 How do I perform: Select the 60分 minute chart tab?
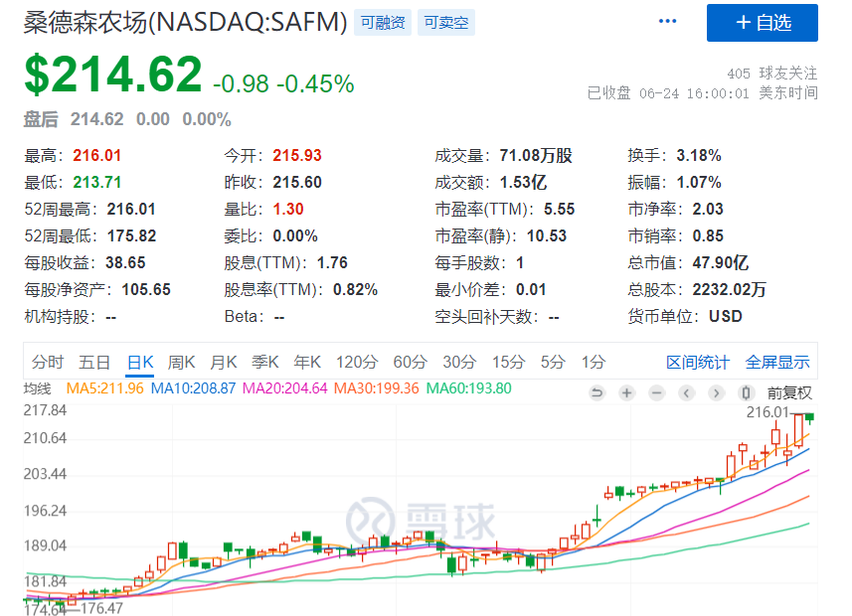pyautogui.click(x=410, y=362)
